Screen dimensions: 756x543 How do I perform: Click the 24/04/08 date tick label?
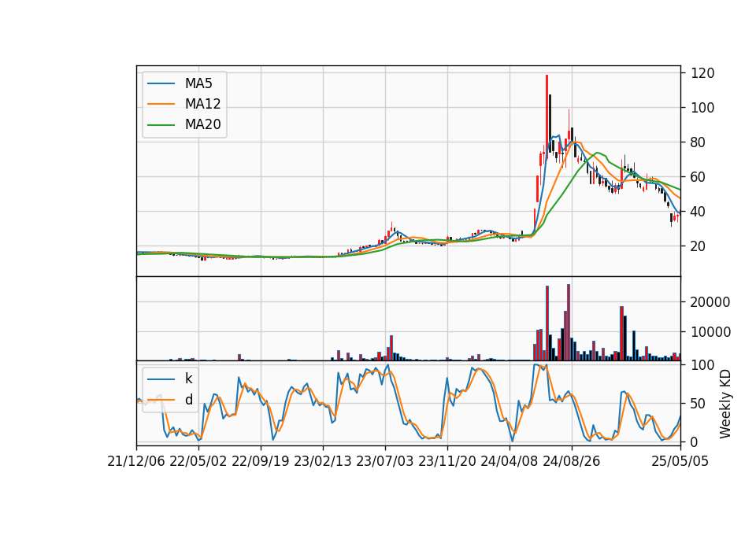coord(510,461)
